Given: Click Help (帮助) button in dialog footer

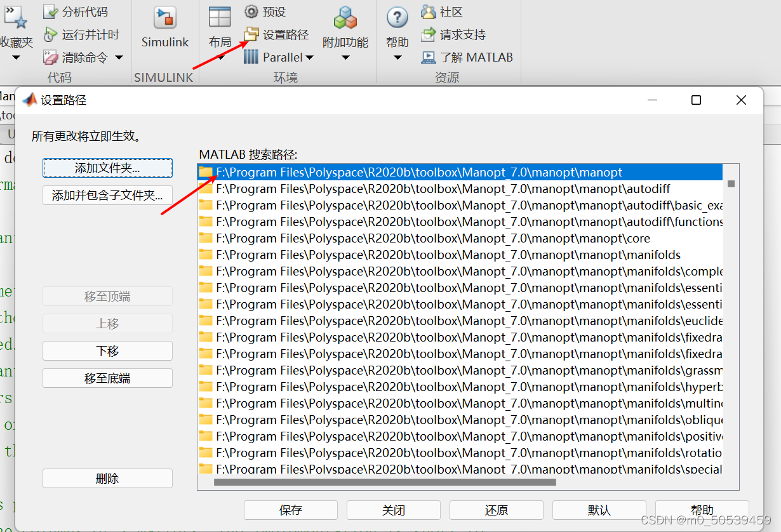Looking at the screenshot, I should [702, 510].
